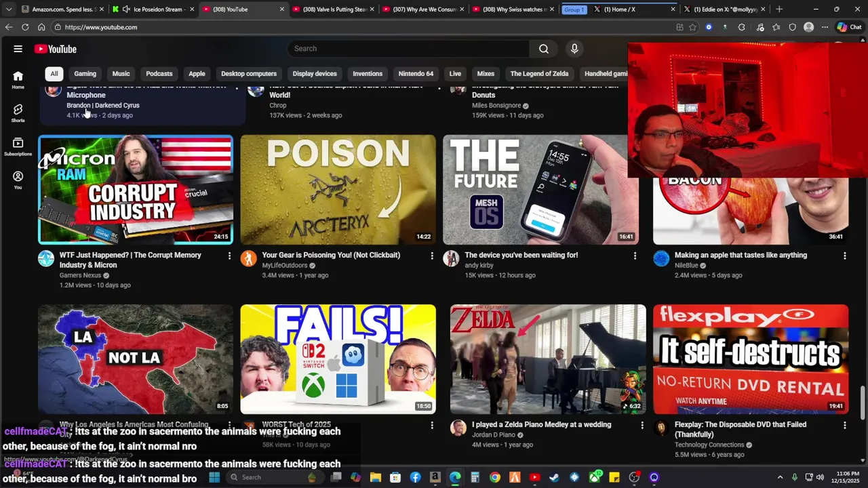The height and width of the screenshot is (488, 868).
Task: Play the LA / NOT LA map thumbnail
Action: coord(136,359)
